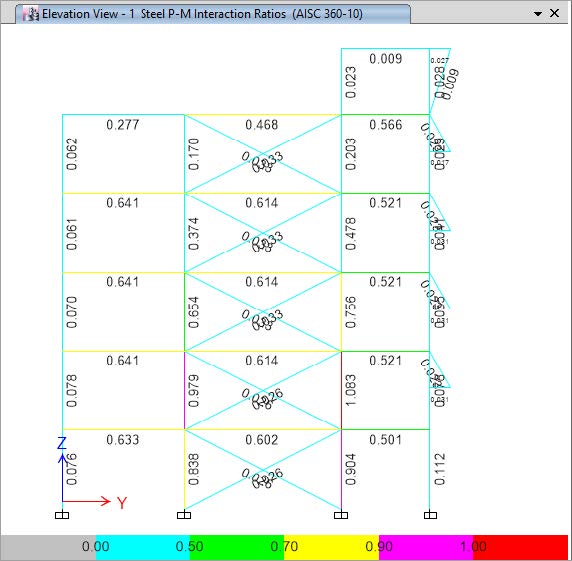This screenshot has height=561, width=572.
Task: Click the red Y axis arrow
Action: 87,501
